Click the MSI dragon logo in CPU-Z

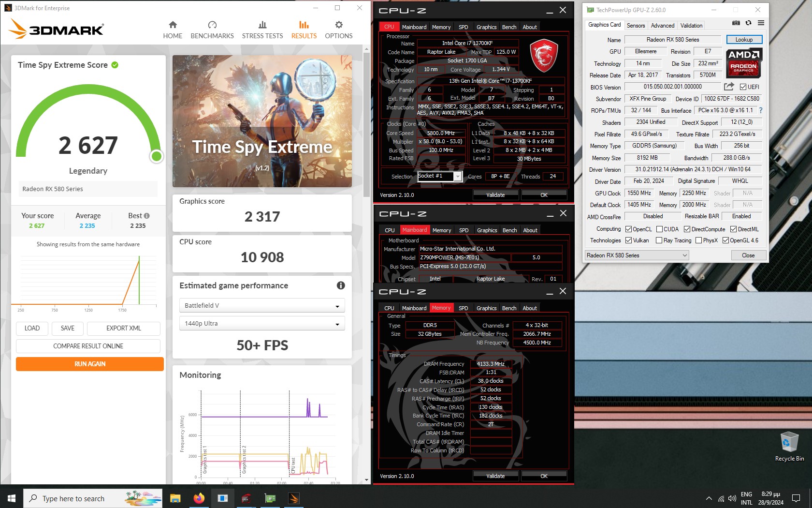tap(544, 56)
